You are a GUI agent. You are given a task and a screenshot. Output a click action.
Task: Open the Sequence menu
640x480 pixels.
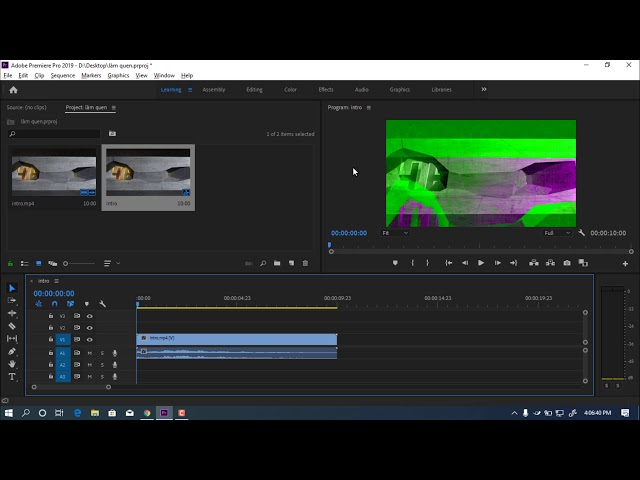[62, 76]
